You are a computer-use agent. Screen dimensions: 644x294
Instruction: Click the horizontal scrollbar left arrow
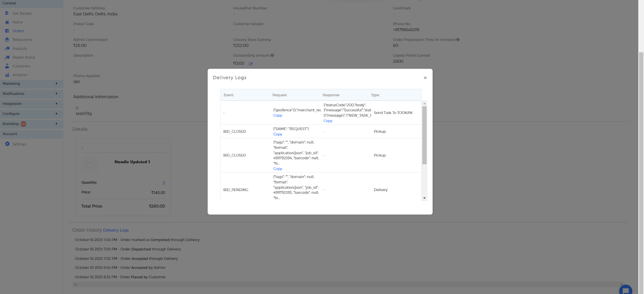point(75,284)
